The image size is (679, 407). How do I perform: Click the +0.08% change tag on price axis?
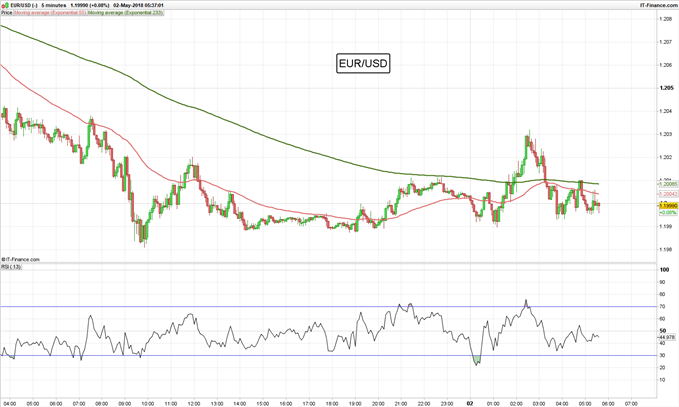pyautogui.click(x=668, y=213)
